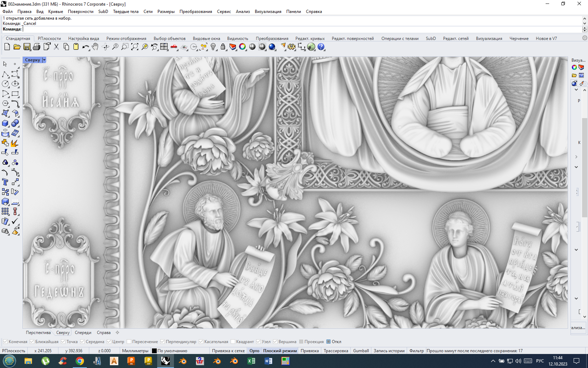Toggle Gumball in the status bar
The image size is (588, 368).
pyautogui.click(x=361, y=351)
